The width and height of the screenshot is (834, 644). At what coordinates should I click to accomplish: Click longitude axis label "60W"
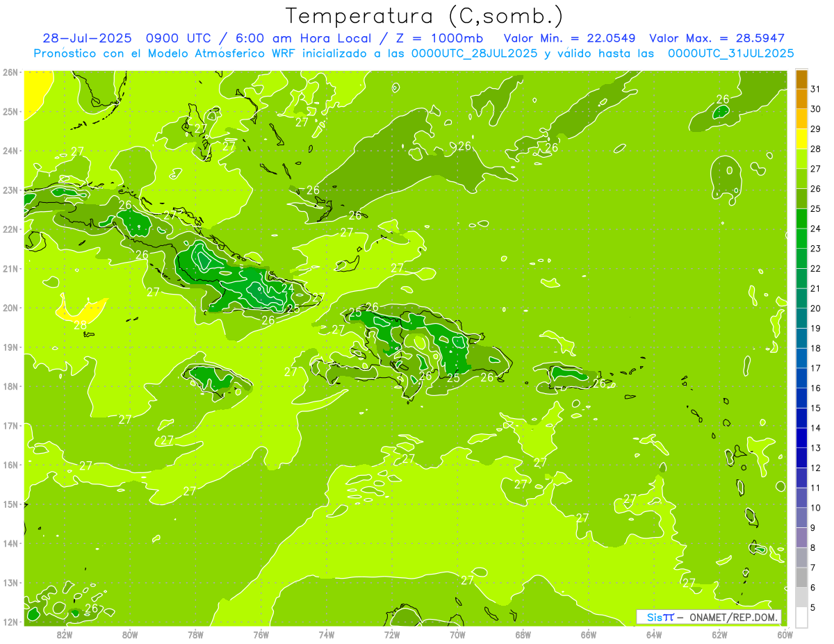point(785,634)
